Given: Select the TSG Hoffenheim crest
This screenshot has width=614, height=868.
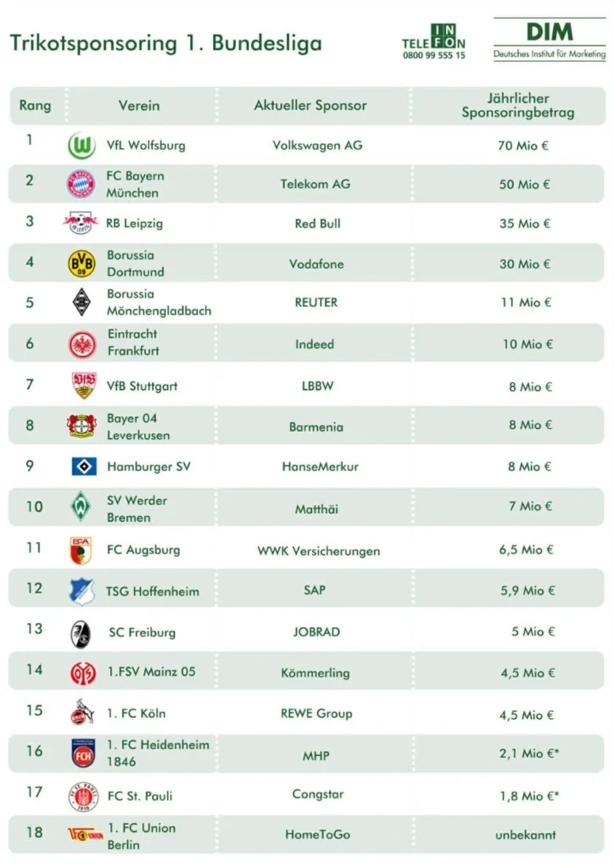Looking at the screenshot, I should pyautogui.click(x=82, y=591).
